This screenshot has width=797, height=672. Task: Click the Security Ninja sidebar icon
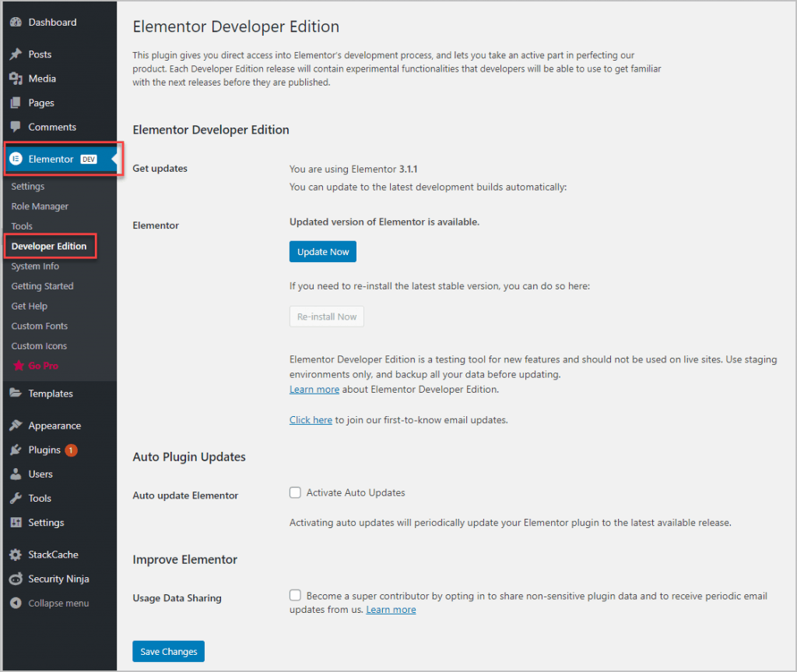point(16,579)
